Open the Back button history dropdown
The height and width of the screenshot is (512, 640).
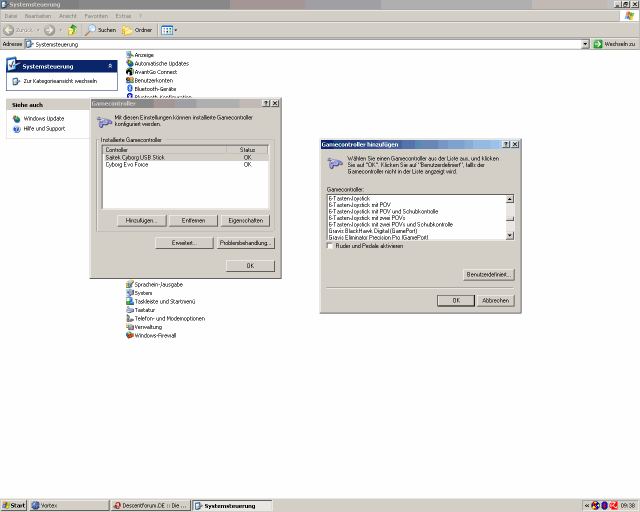38,30
